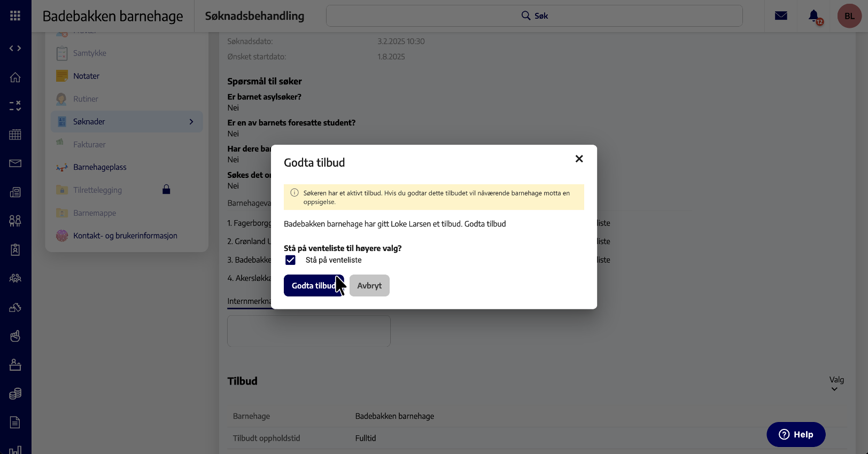Open Notater in the side menu

click(86, 76)
